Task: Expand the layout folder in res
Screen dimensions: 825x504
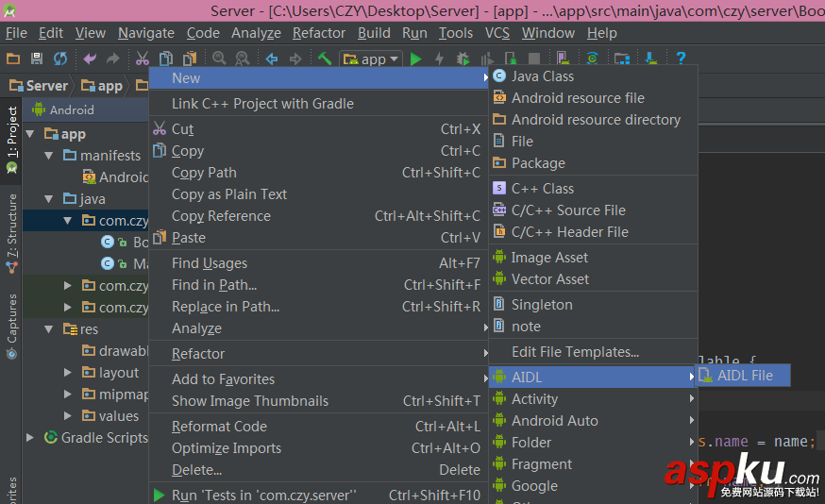Action: tap(67, 373)
